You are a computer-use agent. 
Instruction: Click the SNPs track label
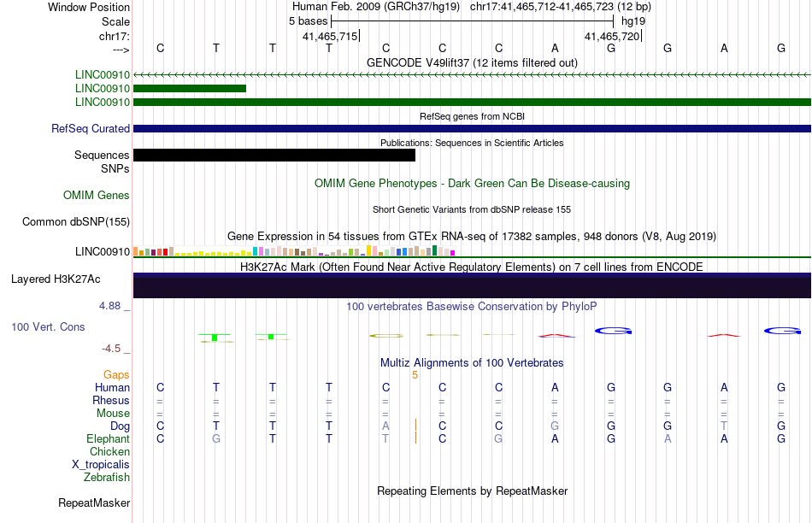tap(115, 168)
